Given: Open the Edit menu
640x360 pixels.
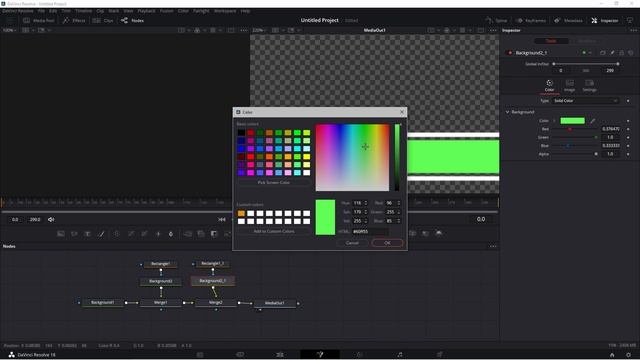Looking at the screenshot, I should tap(53, 11).
